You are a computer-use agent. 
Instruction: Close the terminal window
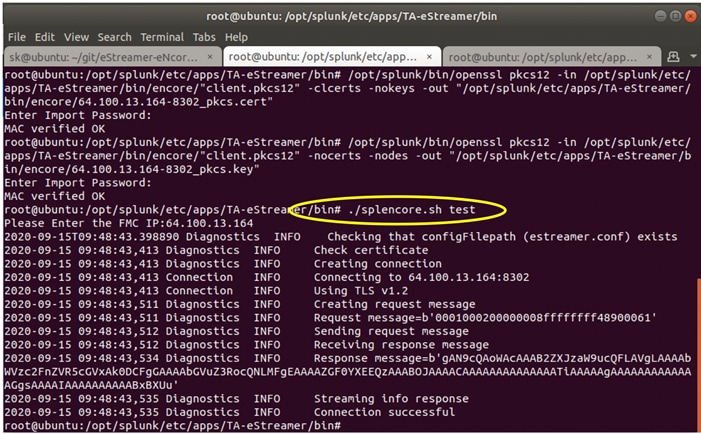(x=691, y=17)
